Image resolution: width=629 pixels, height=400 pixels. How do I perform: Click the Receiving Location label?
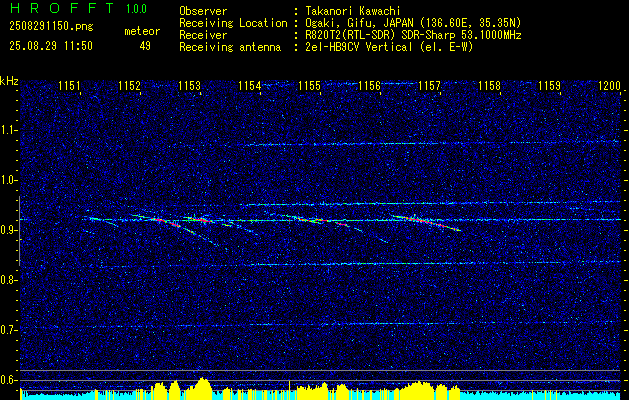click(233, 23)
